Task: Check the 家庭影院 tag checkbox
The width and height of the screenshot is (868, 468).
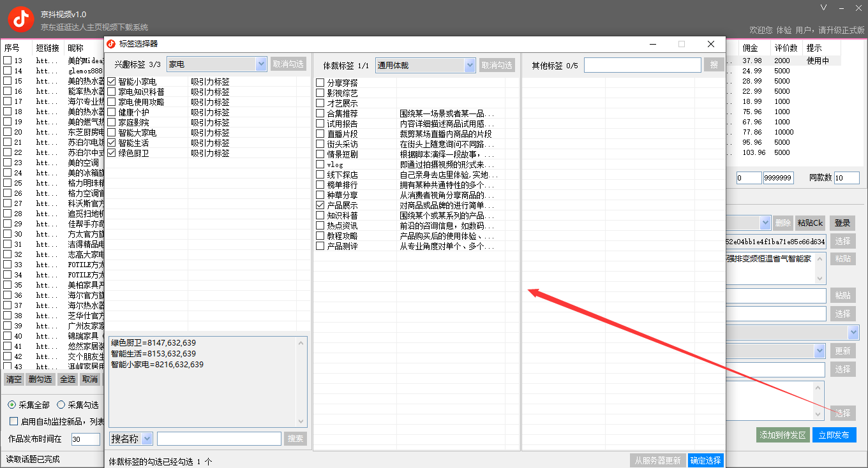Action: click(112, 122)
